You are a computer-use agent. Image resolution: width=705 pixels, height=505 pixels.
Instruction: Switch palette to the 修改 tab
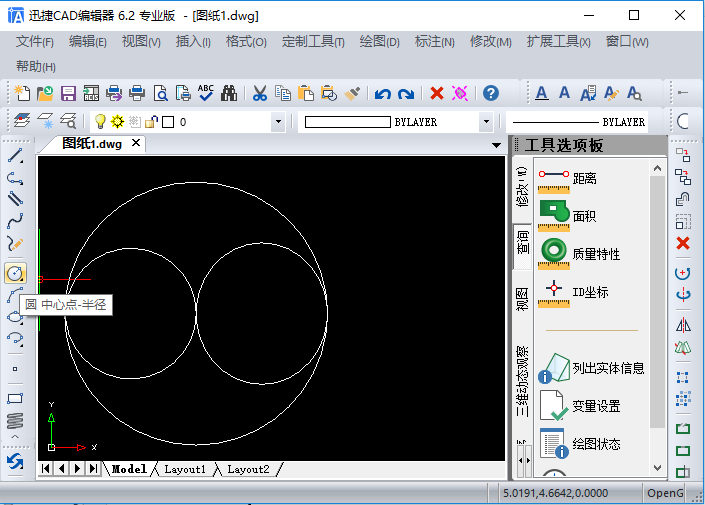click(x=522, y=187)
